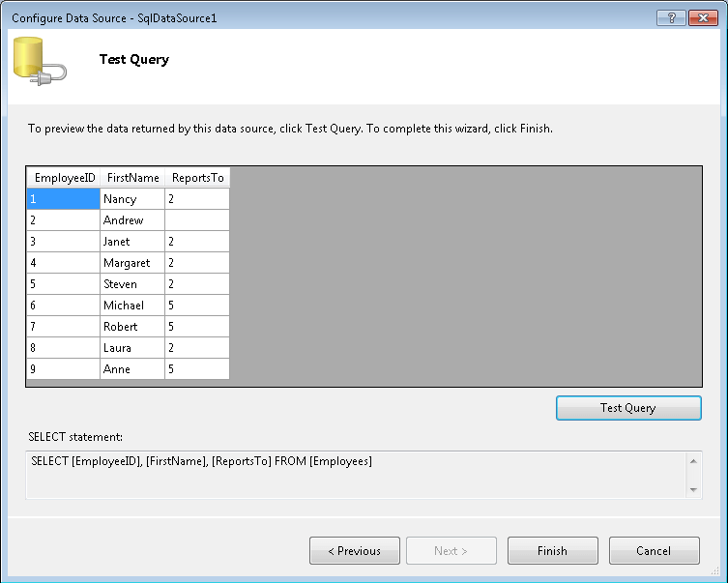Select the EmployeeID cell in Anne's row
This screenshot has width=728, height=583.
tap(64, 369)
